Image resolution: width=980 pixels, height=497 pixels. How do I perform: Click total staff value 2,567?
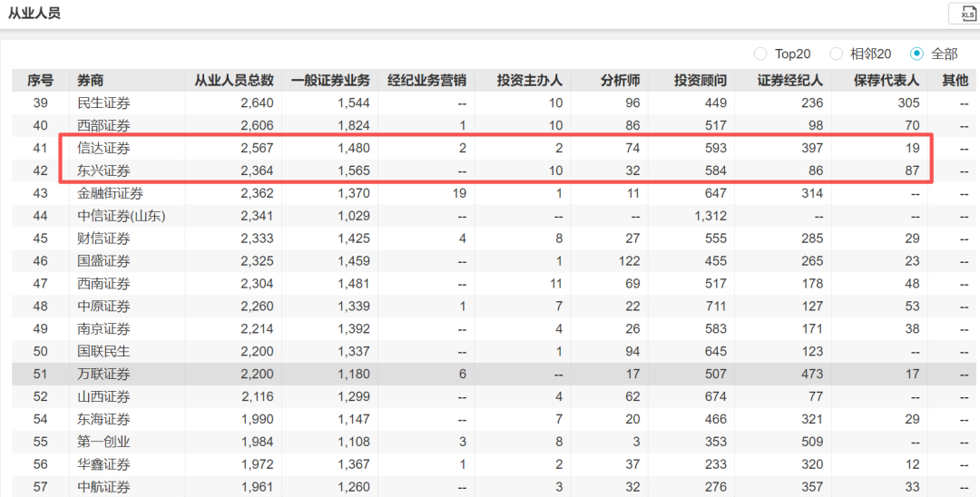click(257, 148)
